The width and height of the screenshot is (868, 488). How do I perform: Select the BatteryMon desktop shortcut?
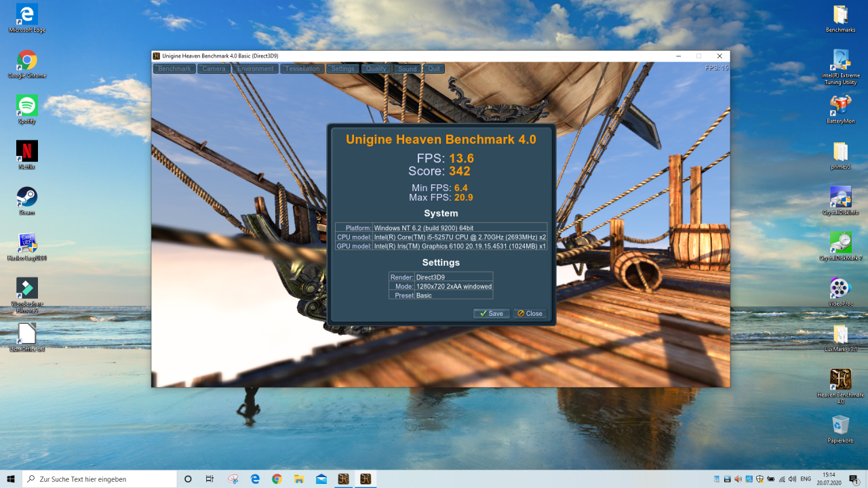840,106
